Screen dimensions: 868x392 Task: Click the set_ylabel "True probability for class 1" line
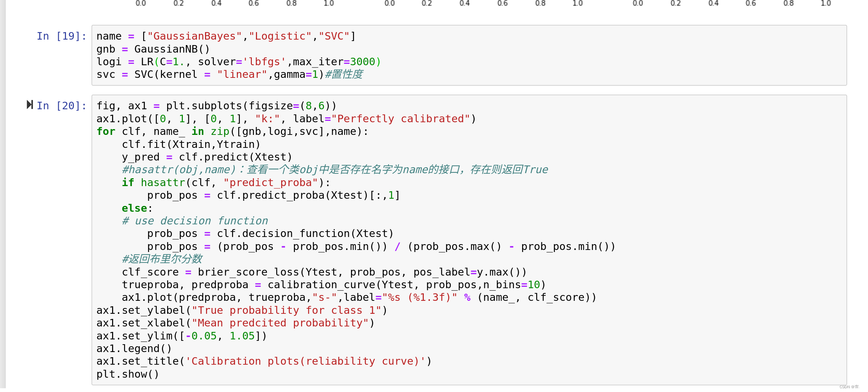[x=242, y=310]
